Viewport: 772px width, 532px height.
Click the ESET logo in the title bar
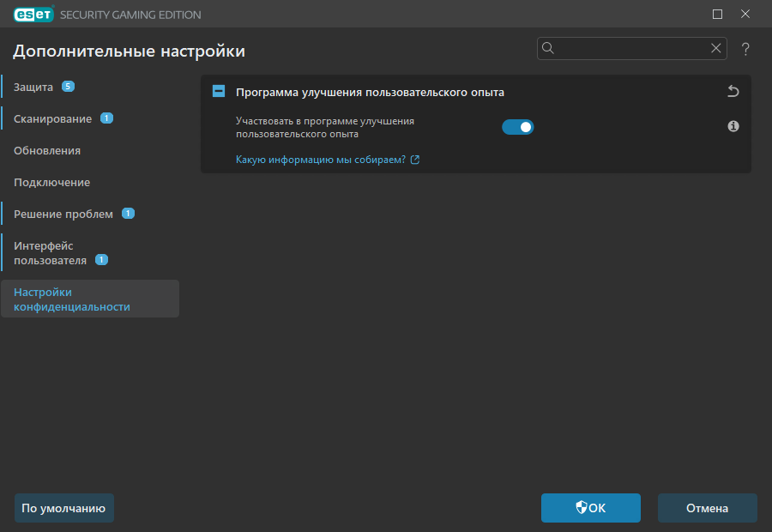tap(33, 15)
